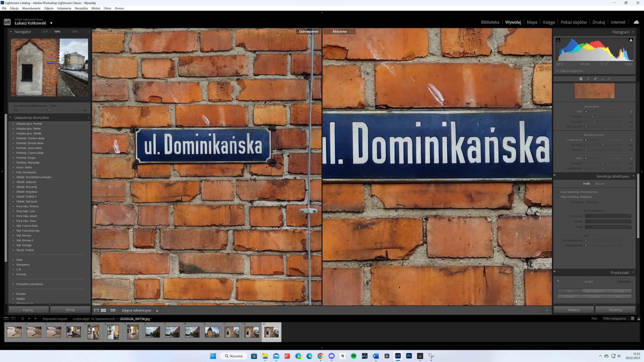
Task: Click the cloud sync status icon
Action: [x=636, y=22]
